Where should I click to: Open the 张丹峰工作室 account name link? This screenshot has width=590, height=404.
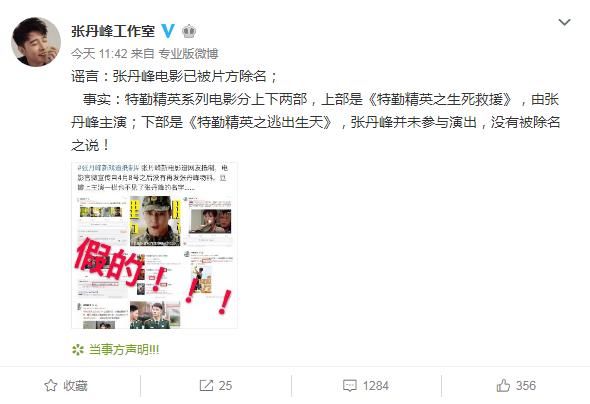pyautogui.click(x=113, y=31)
